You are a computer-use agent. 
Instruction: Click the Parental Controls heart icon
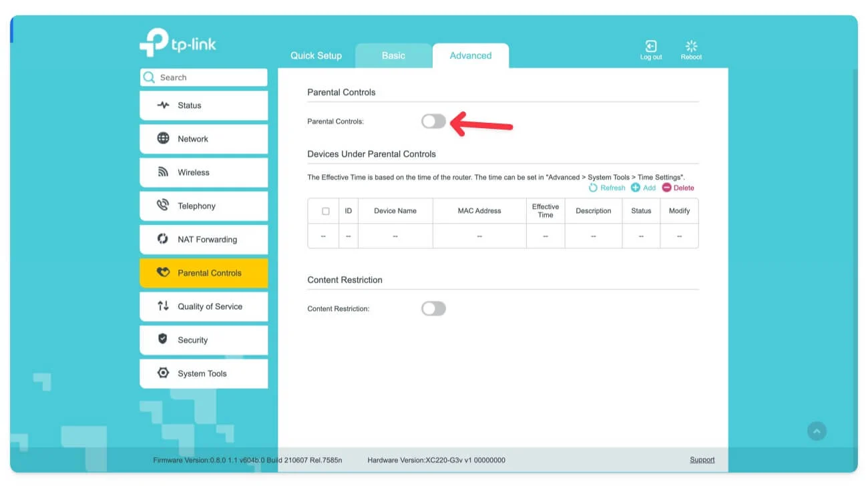(163, 272)
